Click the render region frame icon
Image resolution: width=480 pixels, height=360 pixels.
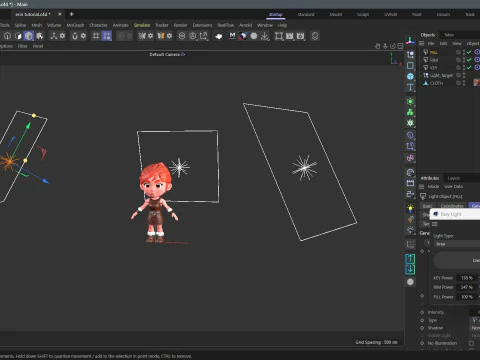(279, 36)
